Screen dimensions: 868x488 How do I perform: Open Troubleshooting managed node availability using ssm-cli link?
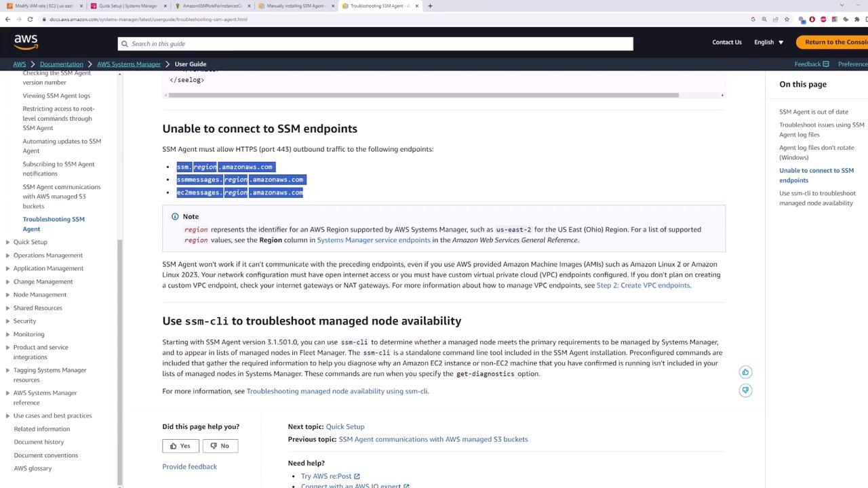click(337, 391)
